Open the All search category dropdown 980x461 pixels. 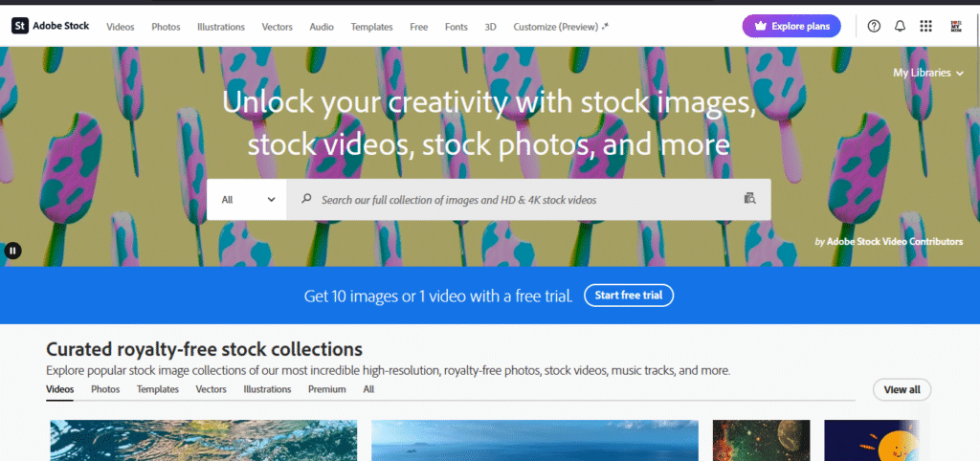247,199
